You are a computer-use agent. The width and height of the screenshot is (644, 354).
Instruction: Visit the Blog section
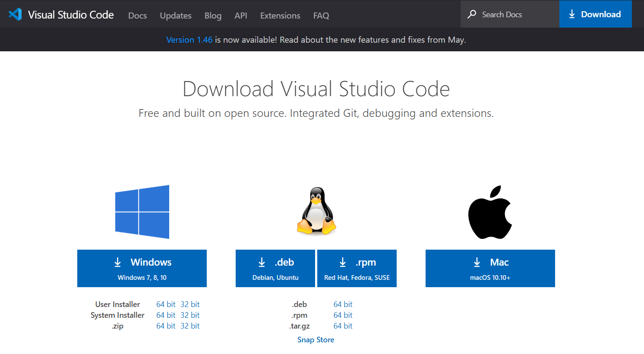(213, 16)
